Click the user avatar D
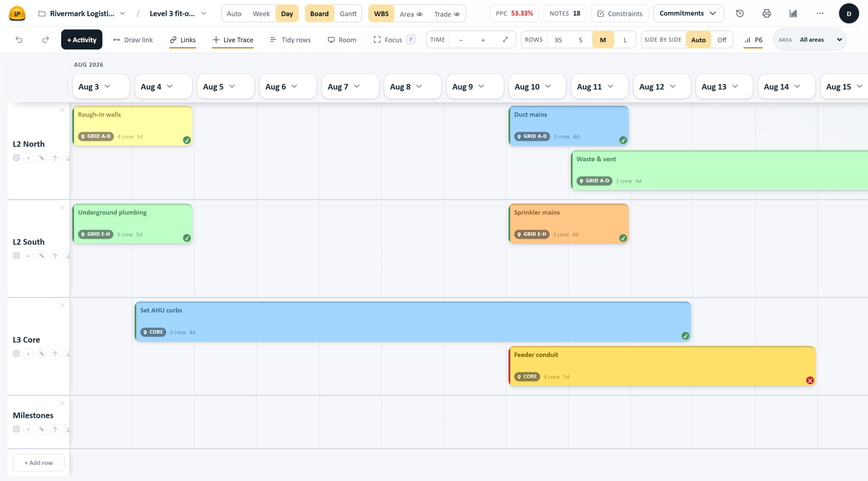Screen dimensions: 868x481 849,13
